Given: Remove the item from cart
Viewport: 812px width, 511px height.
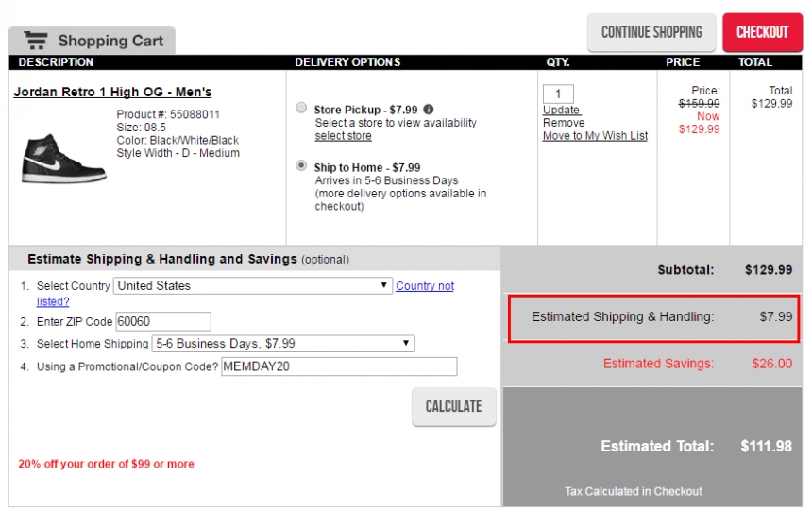Looking at the screenshot, I should 564,123.
